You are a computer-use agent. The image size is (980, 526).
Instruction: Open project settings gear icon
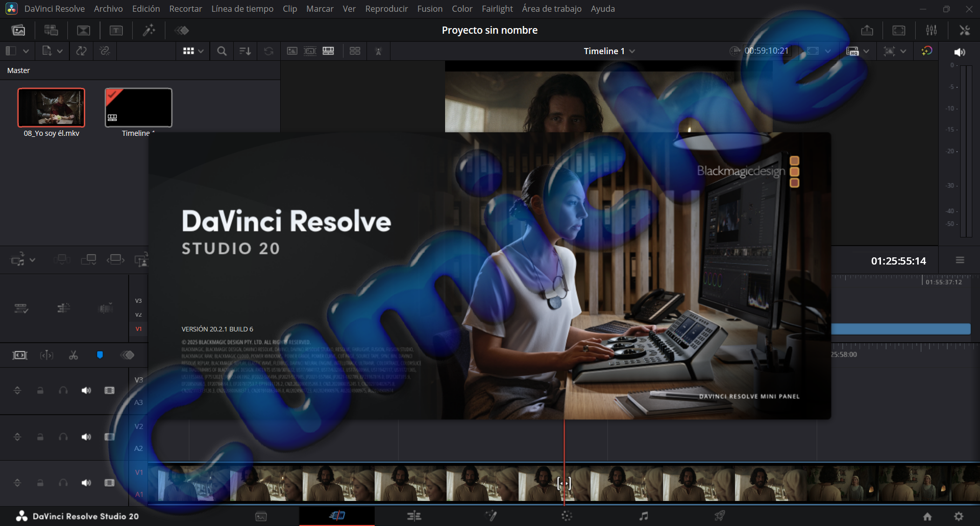959,516
